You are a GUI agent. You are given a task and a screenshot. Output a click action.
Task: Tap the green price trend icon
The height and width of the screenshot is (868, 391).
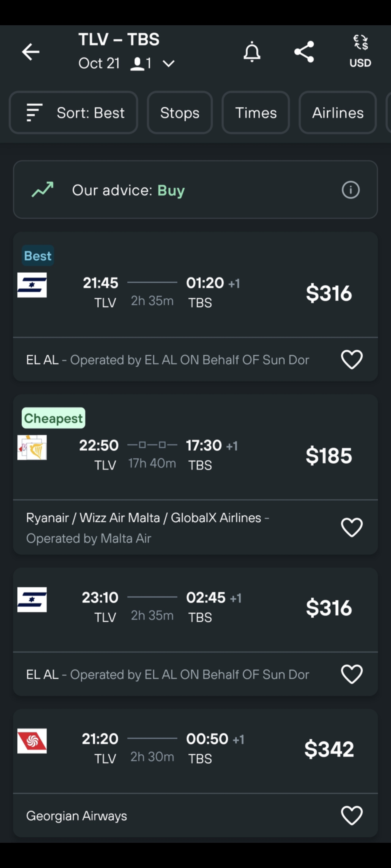(43, 190)
